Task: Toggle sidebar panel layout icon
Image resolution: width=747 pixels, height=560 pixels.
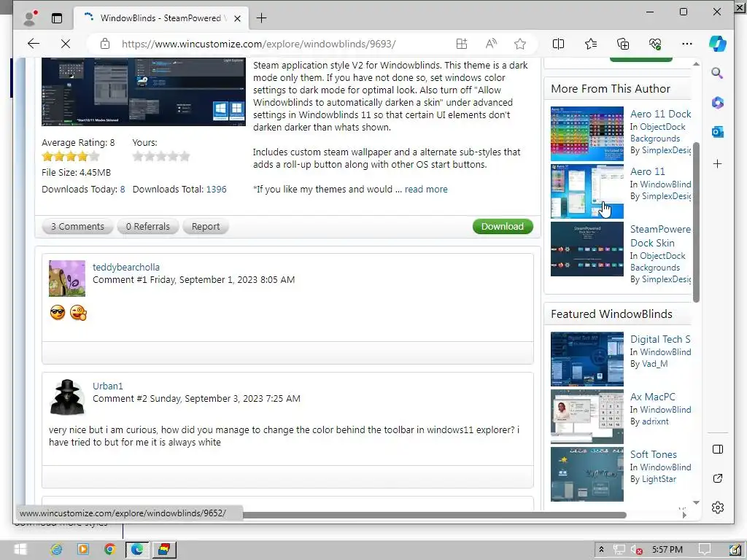Action: (718, 449)
